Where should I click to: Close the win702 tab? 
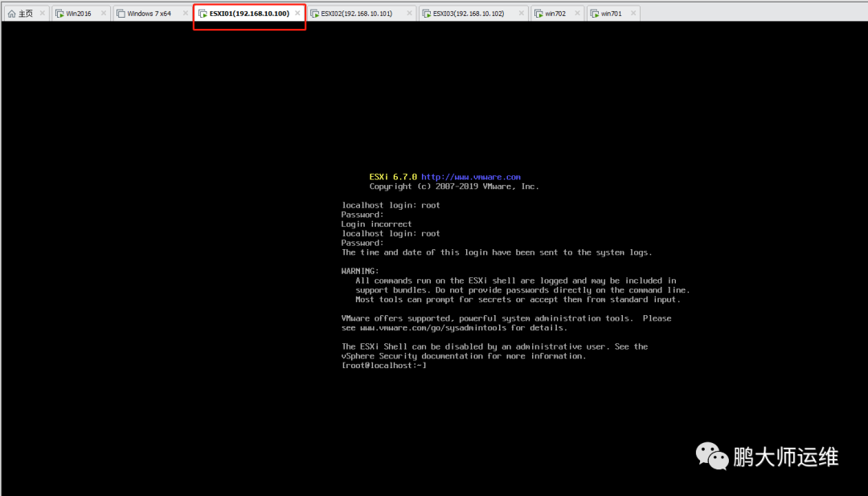point(577,14)
